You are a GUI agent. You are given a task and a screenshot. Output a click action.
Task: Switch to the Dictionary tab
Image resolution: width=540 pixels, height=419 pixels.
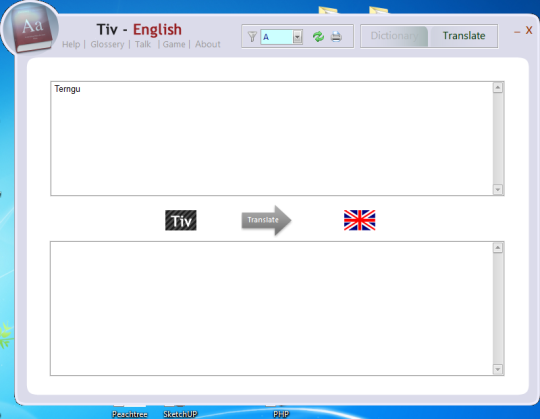pyautogui.click(x=394, y=36)
